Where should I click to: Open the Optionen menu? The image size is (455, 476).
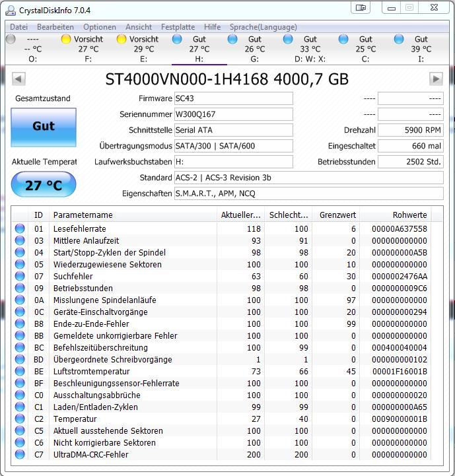[x=100, y=27]
